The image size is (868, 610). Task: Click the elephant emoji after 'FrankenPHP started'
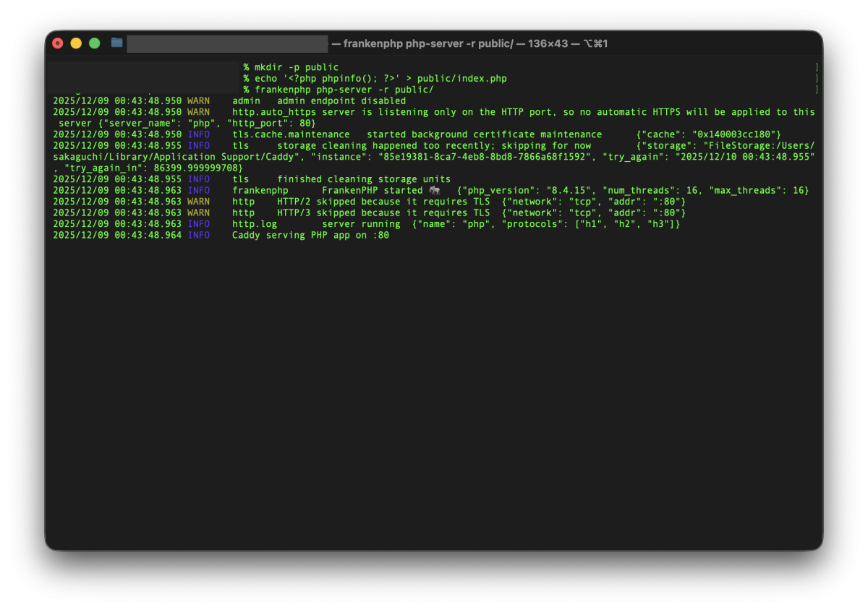(x=434, y=191)
